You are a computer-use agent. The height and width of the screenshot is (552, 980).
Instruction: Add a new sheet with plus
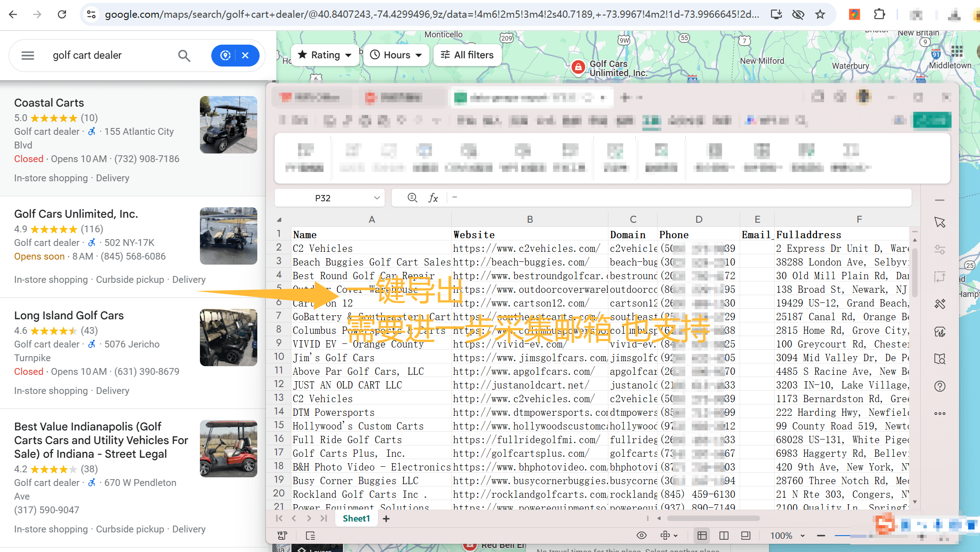pos(386,519)
